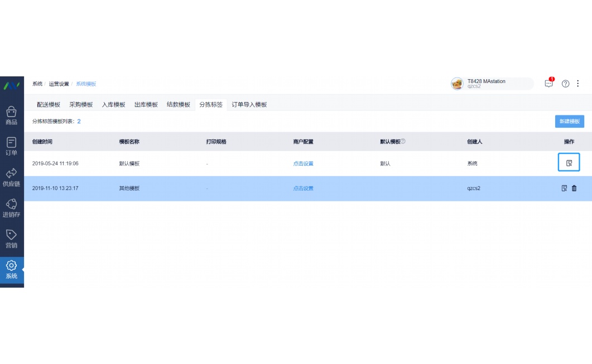Click the help question mark icon
592x364 pixels.
point(565,84)
